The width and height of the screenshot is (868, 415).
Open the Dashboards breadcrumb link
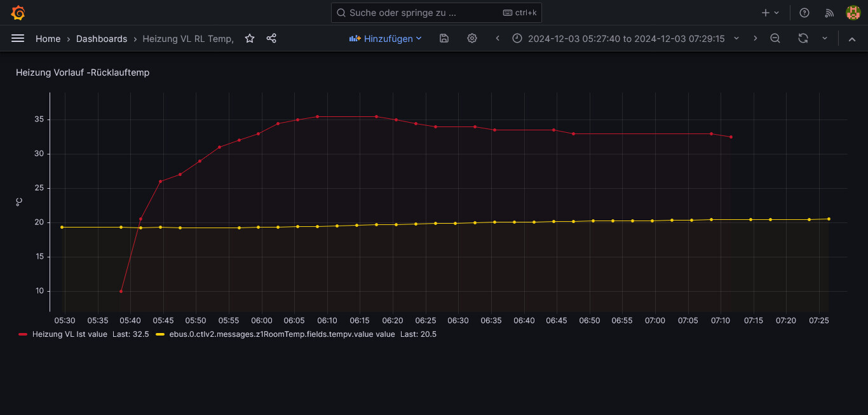click(102, 39)
